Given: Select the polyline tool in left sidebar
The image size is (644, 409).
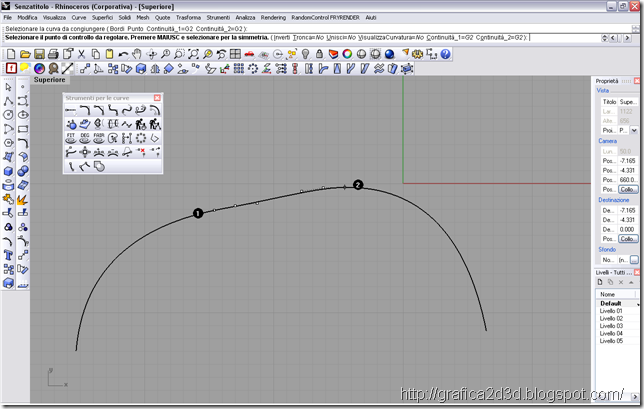Looking at the screenshot, I should pyautogui.click(x=8, y=101).
